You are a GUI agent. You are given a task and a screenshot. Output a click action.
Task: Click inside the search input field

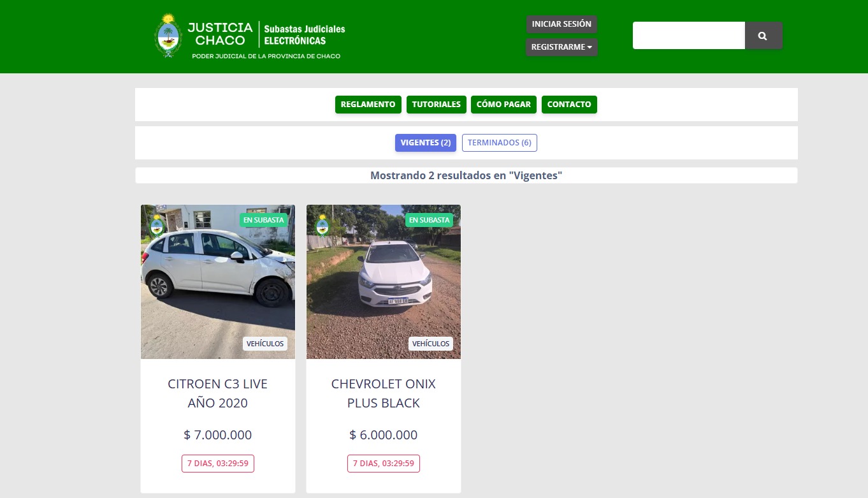point(688,35)
